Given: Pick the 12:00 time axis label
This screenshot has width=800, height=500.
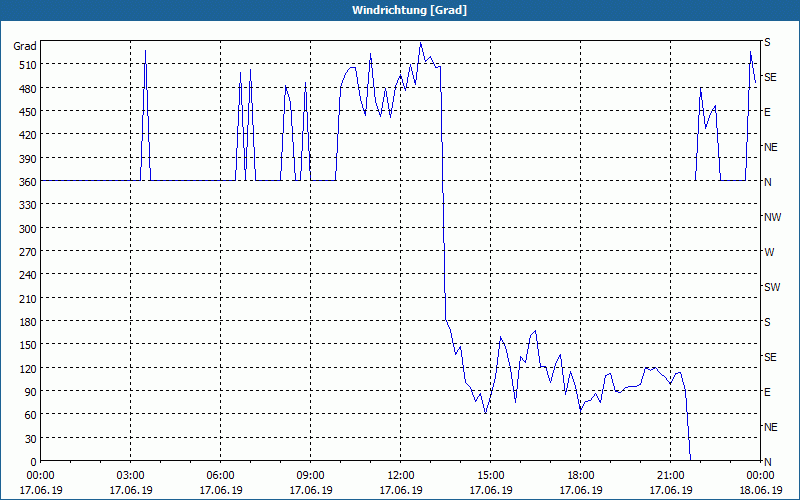Looking at the screenshot, I should pos(401,476).
